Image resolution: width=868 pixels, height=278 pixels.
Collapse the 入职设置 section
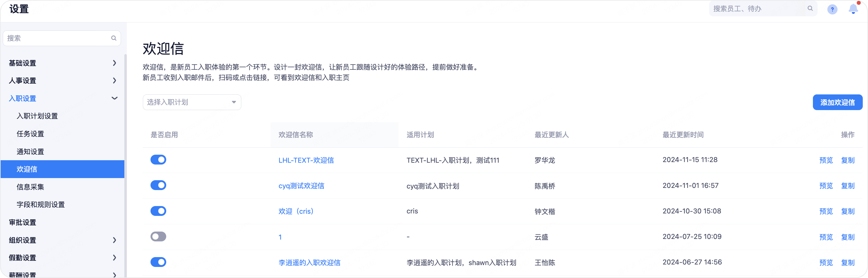[x=114, y=98]
